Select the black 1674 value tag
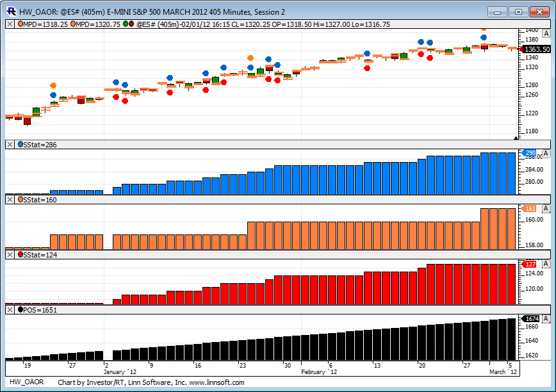 (x=532, y=318)
